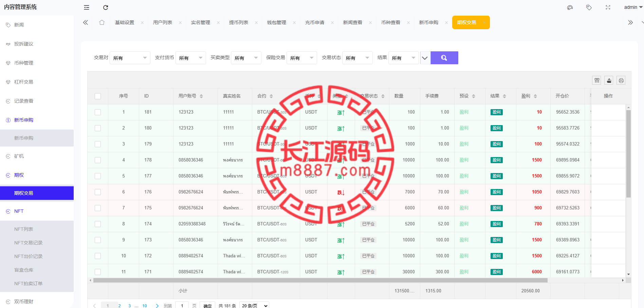The image size is (644, 308).
Task: Toggle fullscreen mode icon
Action: click(x=608, y=7)
